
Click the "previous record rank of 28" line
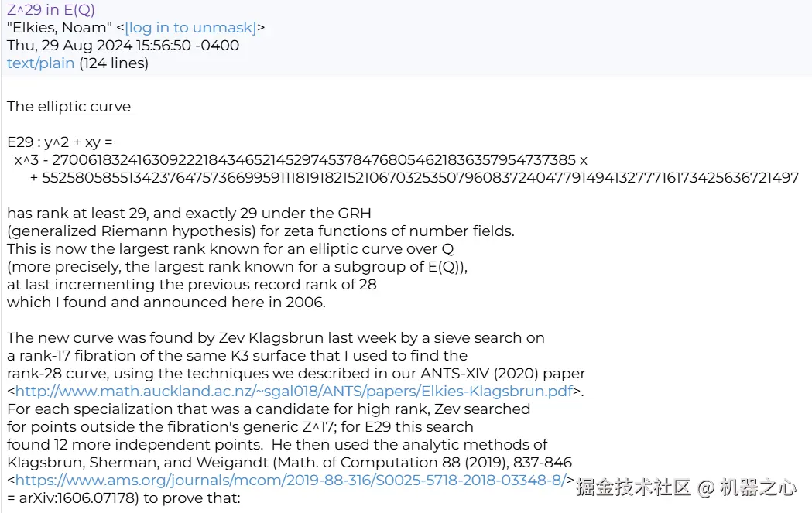192,284
